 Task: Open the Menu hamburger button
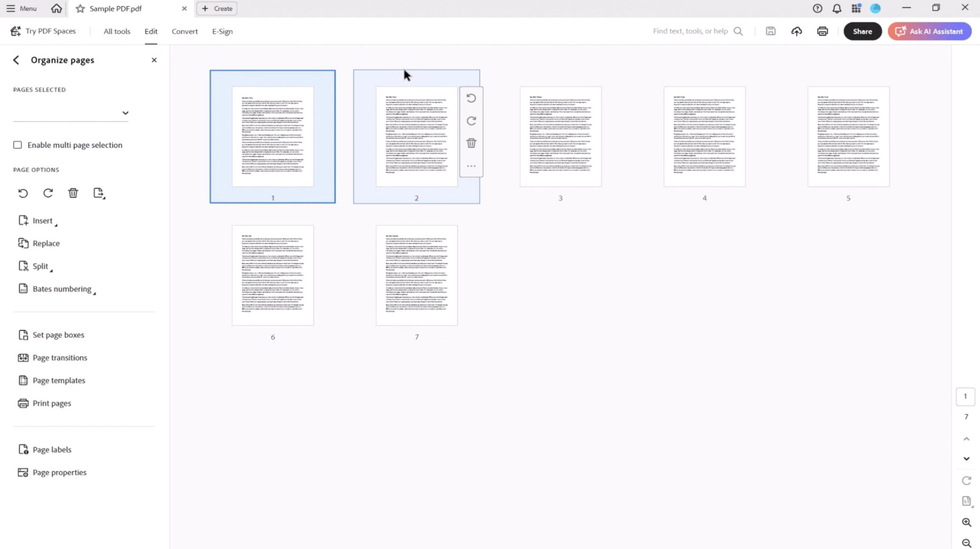21,8
